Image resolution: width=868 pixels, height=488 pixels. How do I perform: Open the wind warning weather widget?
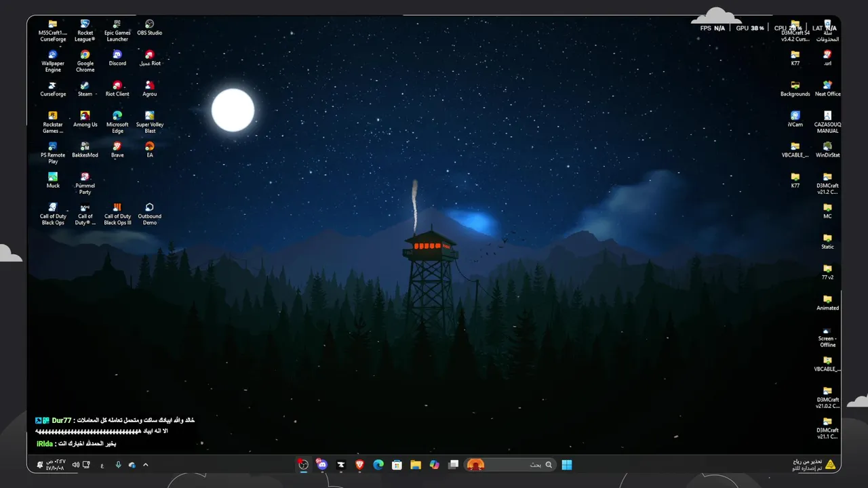814,465
